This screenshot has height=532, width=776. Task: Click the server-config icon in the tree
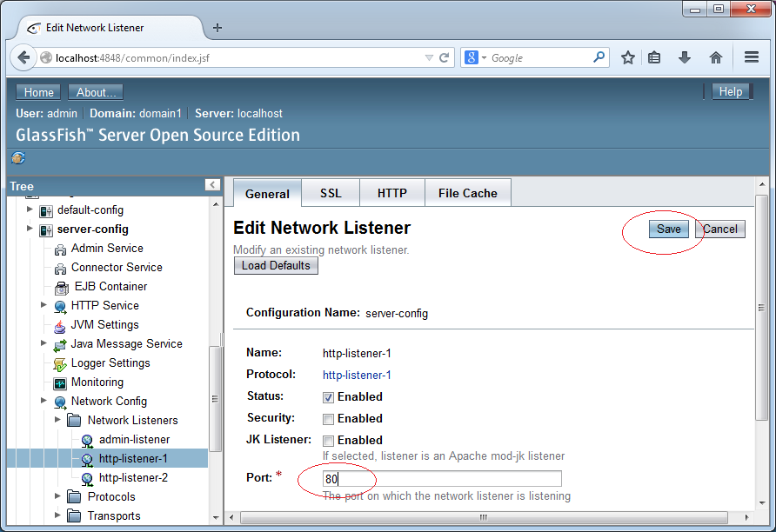pyautogui.click(x=46, y=230)
